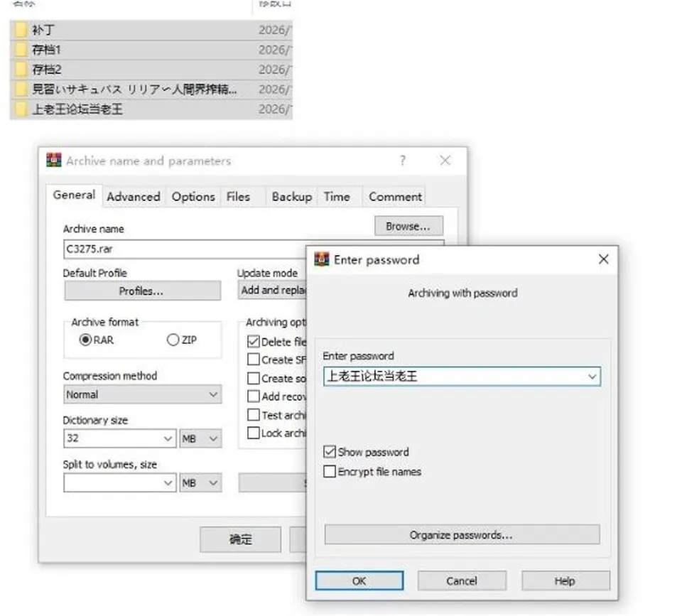Image resolution: width=682 pixels, height=616 pixels.
Task: Enable the Create solid archive checkbox
Action: coord(253,378)
